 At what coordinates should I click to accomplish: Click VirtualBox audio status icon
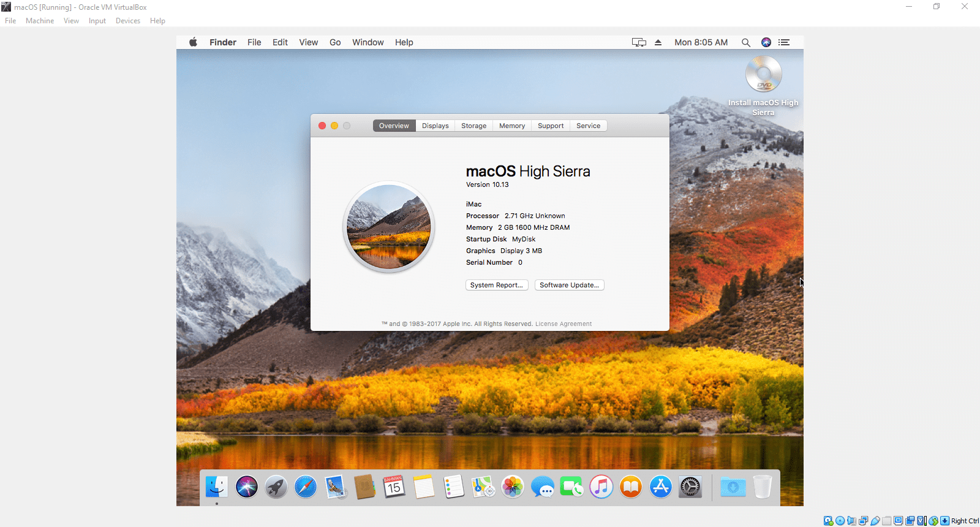click(x=851, y=521)
